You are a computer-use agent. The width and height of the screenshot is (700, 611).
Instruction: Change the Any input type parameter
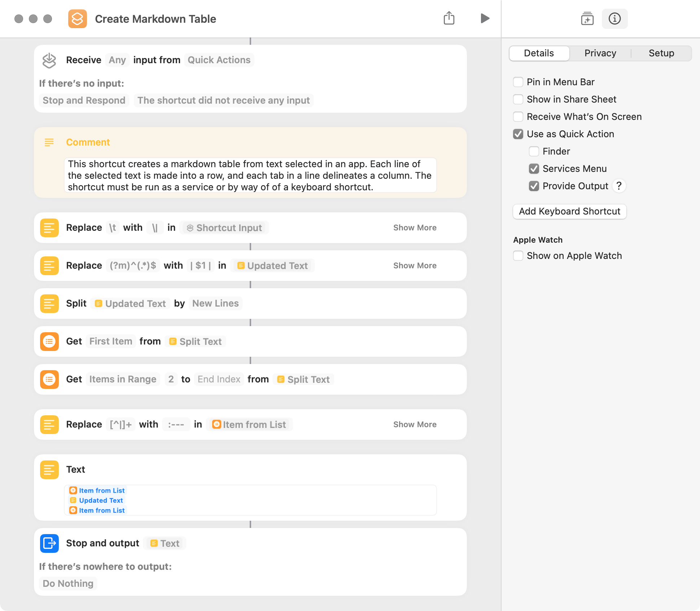coord(117,60)
